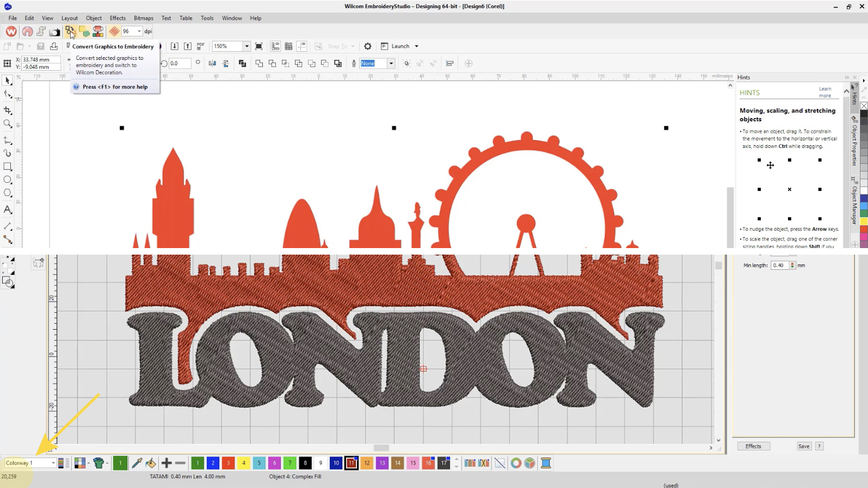Click the add color plus icon
This screenshot has height=488, width=868.
tap(167, 463)
